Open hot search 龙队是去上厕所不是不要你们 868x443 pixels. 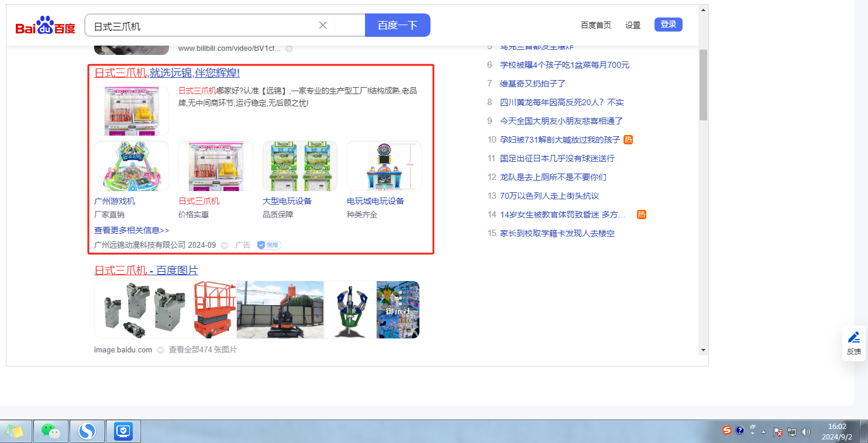point(553,177)
